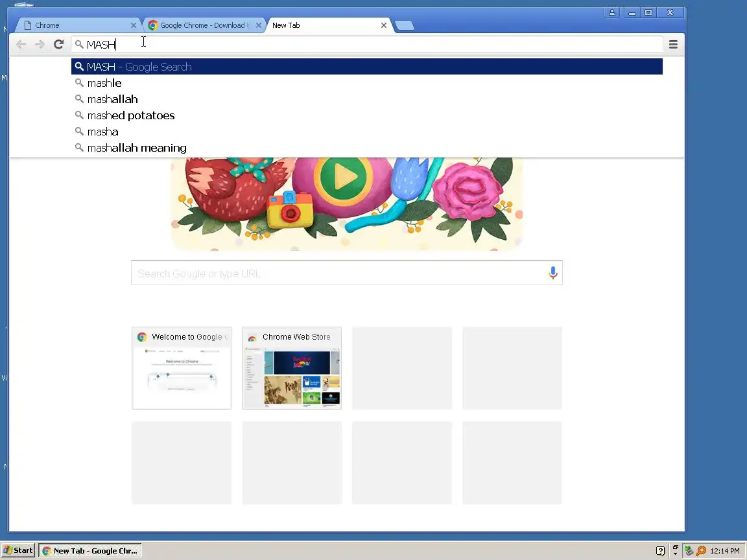Screen dimensions: 747x560
Task: Click the browser back arrow
Action: [21, 44]
